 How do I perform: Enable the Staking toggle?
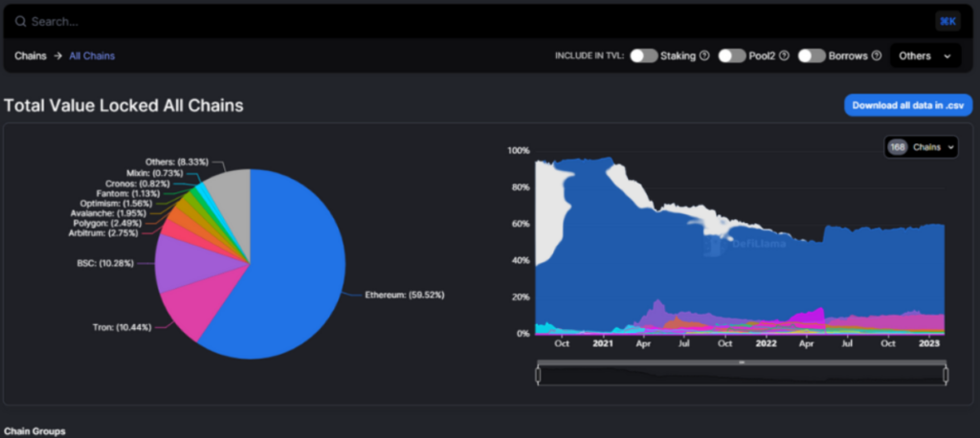[x=643, y=55]
